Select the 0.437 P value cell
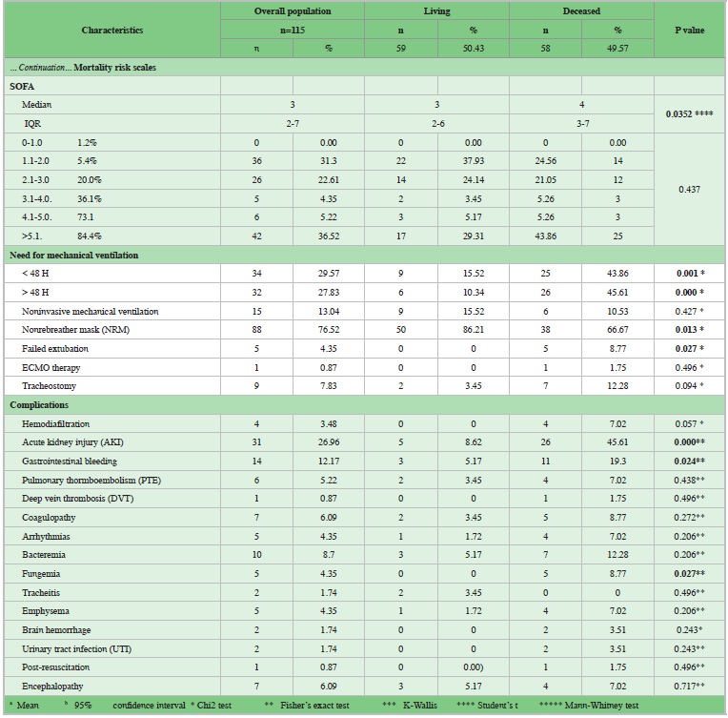728x718 pixels. click(x=689, y=190)
